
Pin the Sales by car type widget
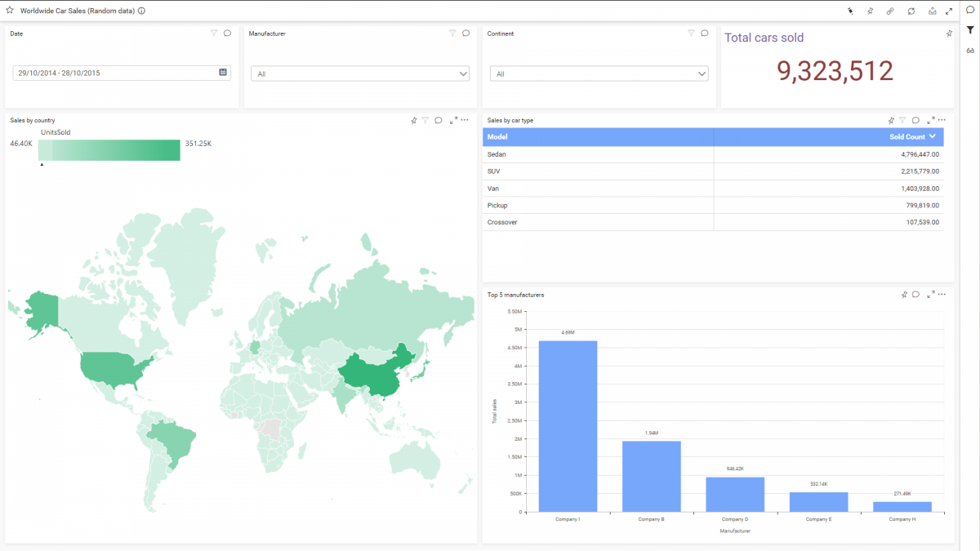tap(891, 120)
